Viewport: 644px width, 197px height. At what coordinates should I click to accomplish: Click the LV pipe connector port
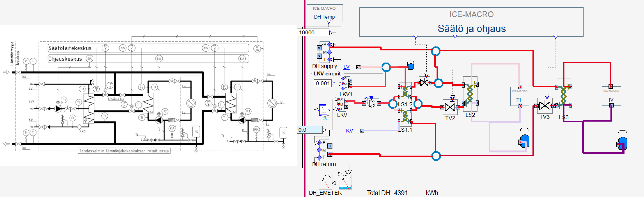point(358,67)
